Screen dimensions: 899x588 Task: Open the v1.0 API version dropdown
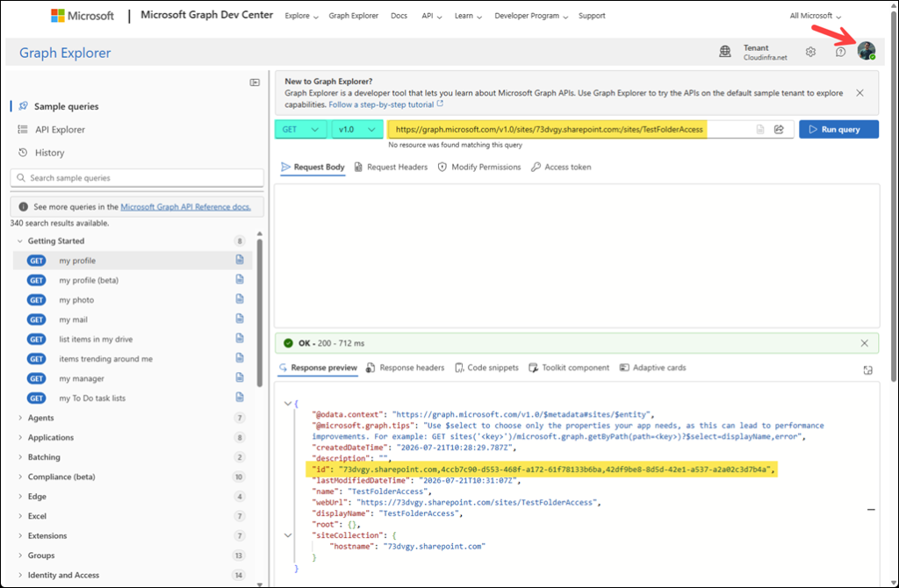coord(357,130)
